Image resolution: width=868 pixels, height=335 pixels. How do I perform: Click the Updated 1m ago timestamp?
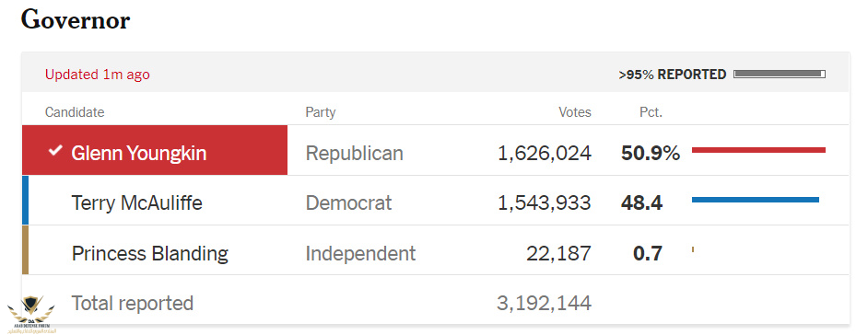98,75
